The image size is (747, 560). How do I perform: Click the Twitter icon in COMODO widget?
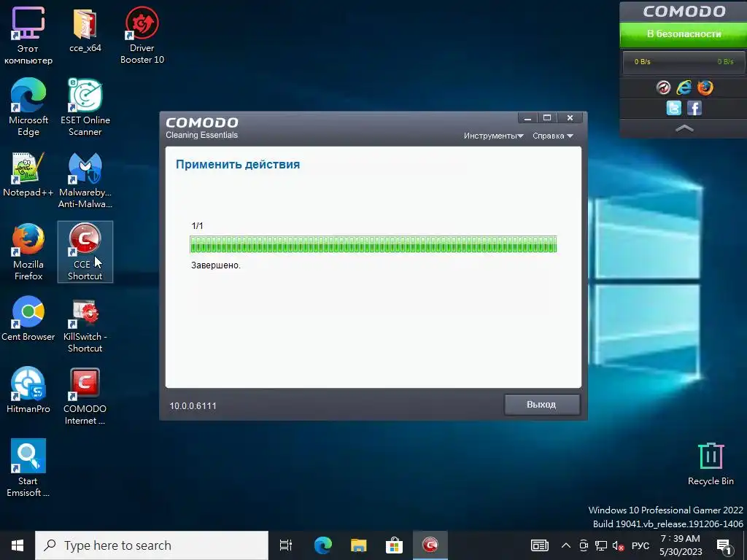coord(673,108)
